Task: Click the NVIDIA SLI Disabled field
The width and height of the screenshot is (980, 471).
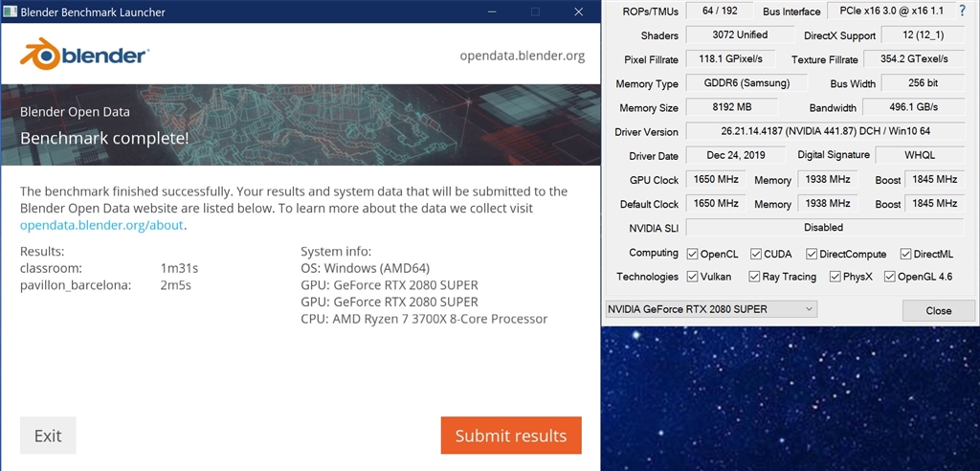Action: click(x=824, y=228)
